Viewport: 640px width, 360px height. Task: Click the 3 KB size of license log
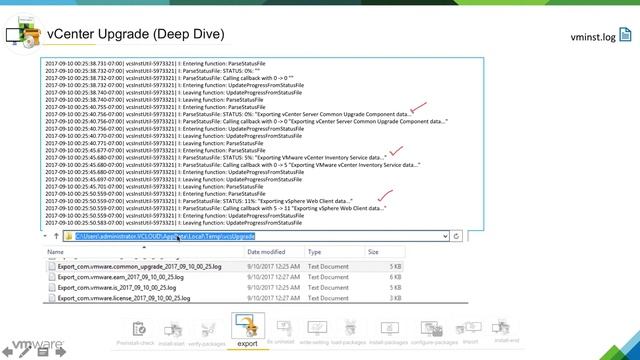(395, 298)
